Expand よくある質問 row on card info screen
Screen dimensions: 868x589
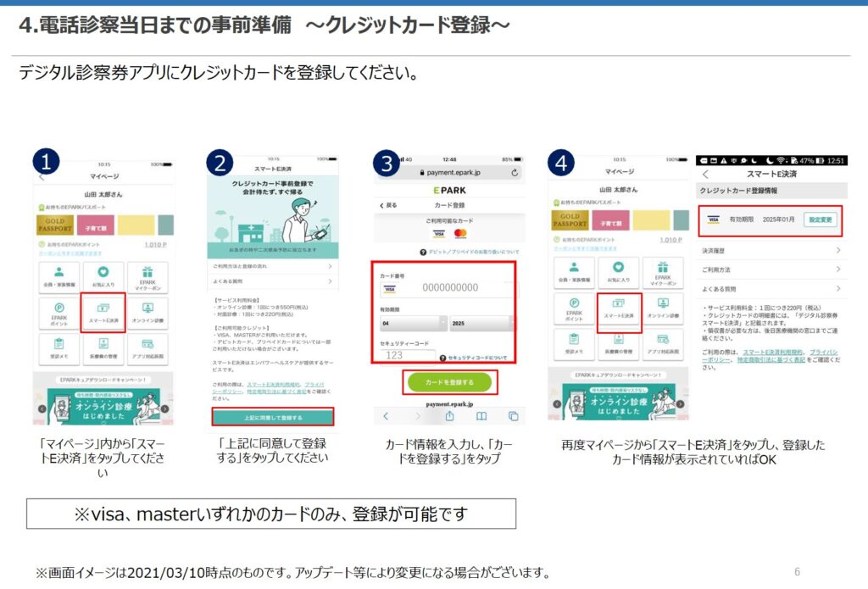(x=771, y=288)
